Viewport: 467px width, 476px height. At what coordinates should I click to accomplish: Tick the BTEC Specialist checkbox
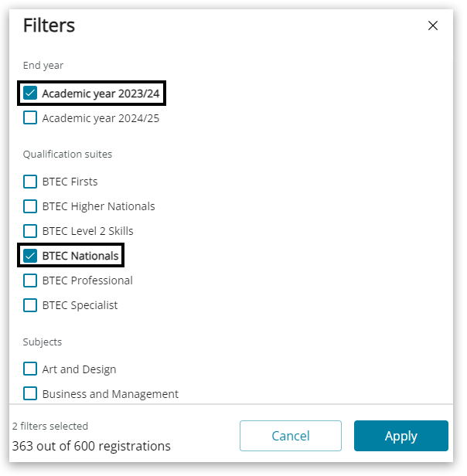(x=30, y=305)
